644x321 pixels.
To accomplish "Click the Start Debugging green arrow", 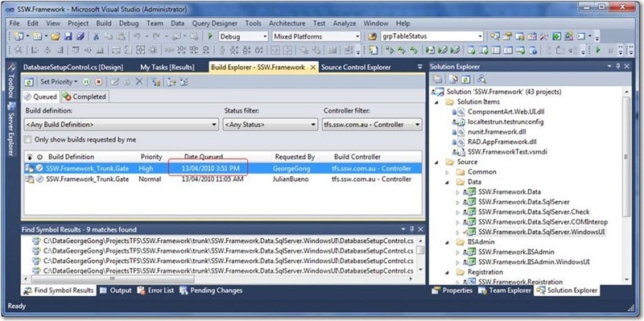I will click(x=210, y=36).
